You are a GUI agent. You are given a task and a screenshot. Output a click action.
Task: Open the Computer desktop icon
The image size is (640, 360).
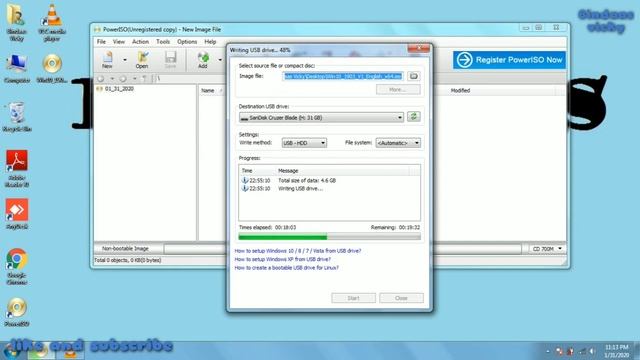point(17,69)
